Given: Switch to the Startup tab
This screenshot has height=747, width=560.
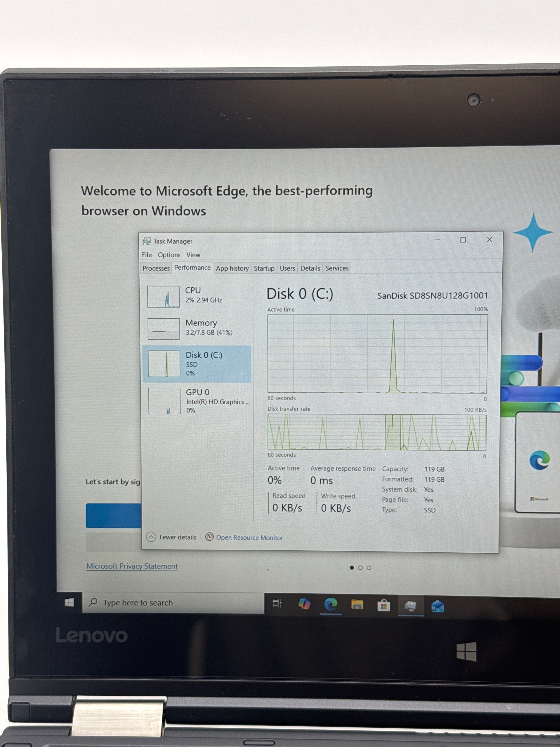Looking at the screenshot, I should tap(264, 269).
